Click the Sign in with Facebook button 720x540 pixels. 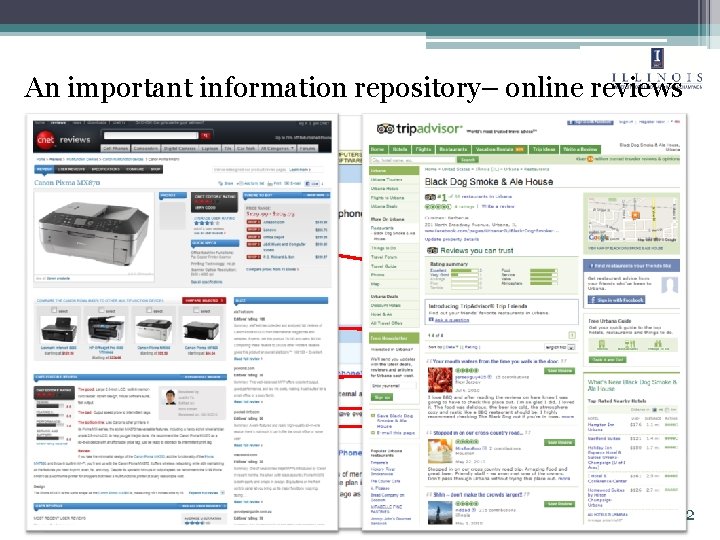(x=616, y=300)
